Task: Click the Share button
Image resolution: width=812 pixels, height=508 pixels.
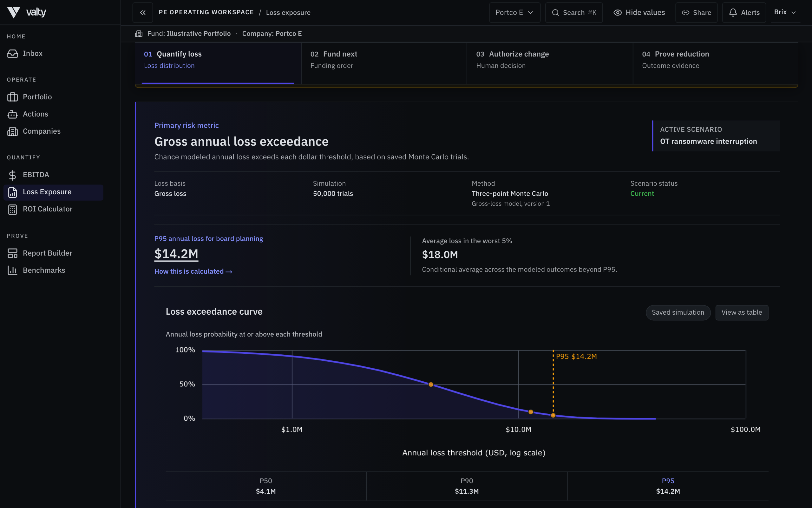Action: pos(696,12)
